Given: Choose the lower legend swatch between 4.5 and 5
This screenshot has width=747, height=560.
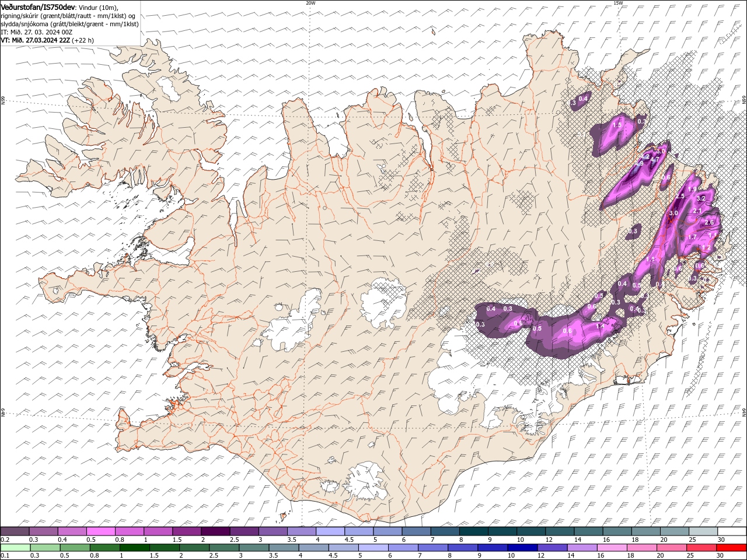Looking at the screenshot, I should pyautogui.click(x=343, y=548).
